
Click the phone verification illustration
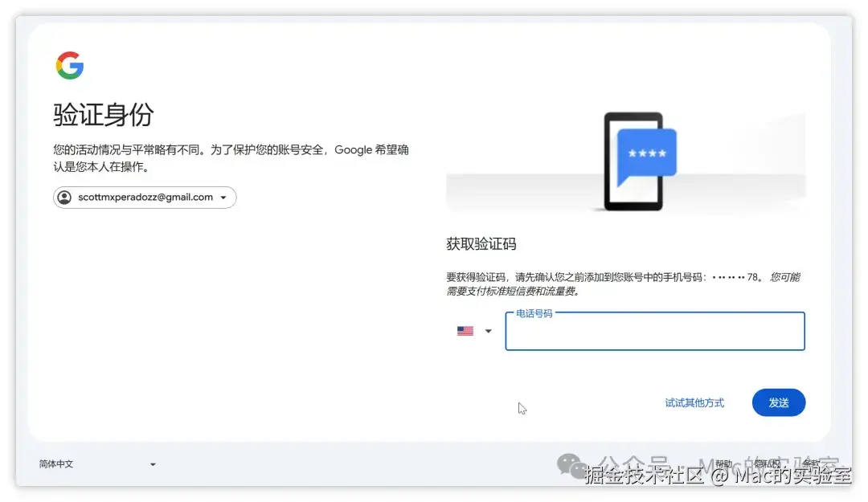click(625, 161)
